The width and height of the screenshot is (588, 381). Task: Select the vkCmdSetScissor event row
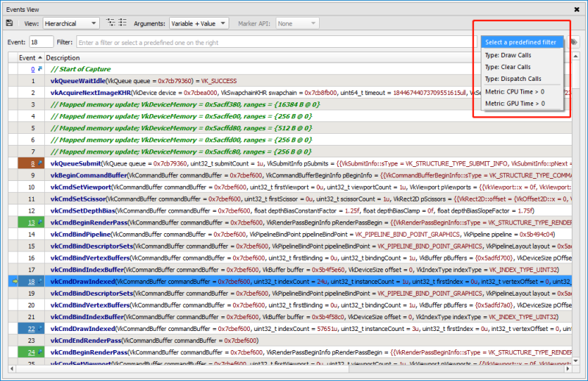point(290,199)
